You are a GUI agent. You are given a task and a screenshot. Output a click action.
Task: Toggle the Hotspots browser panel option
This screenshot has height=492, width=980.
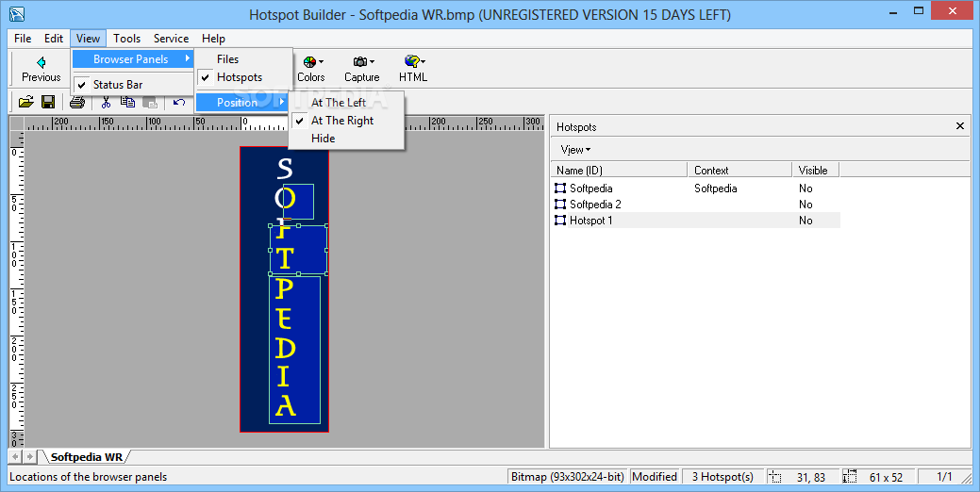(x=244, y=77)
